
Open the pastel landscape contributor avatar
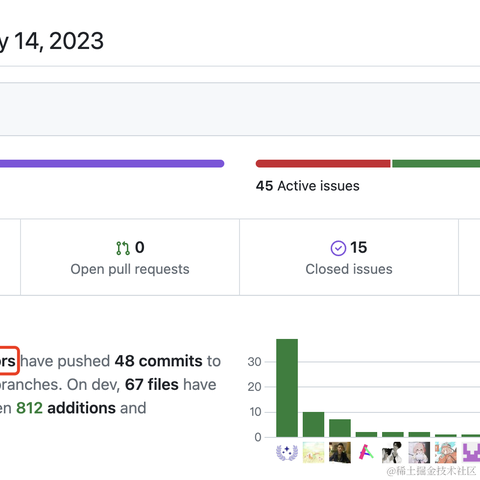click(x=313, y=452)
